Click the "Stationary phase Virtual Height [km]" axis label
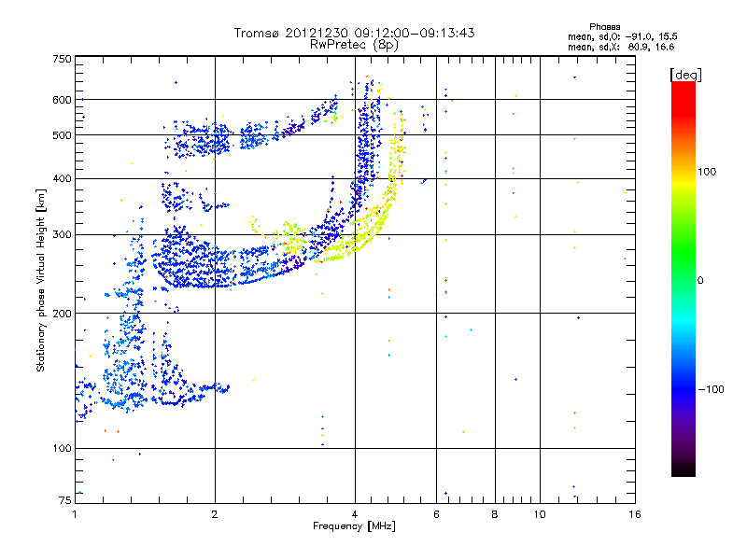This screenshot has width=747, height=560. point(41,281)
